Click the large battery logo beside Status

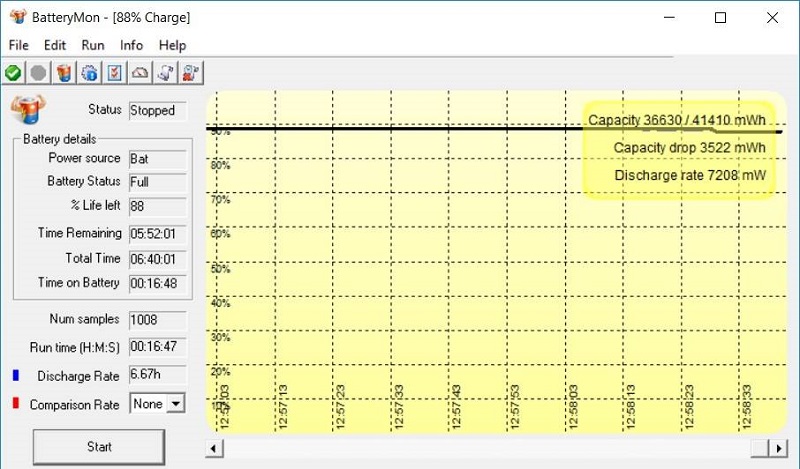[x=28, y=109]
